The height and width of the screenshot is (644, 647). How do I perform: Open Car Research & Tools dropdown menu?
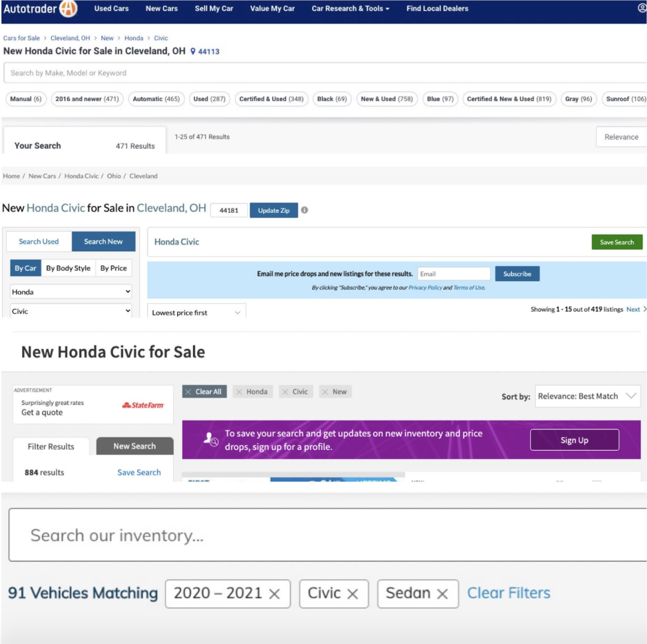click(x=350, y=9)
